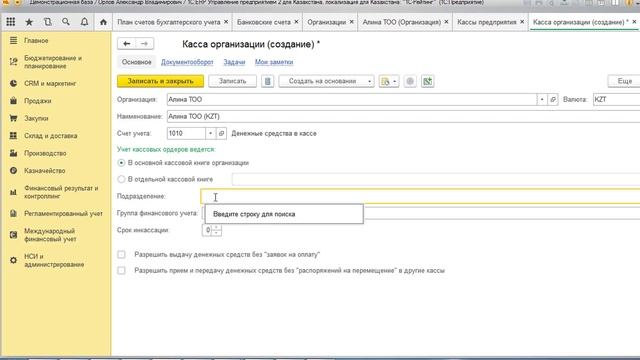Open НСИ и администрирование section
Image resolution: width=640 pixels, height=360 pixels.
54,260
